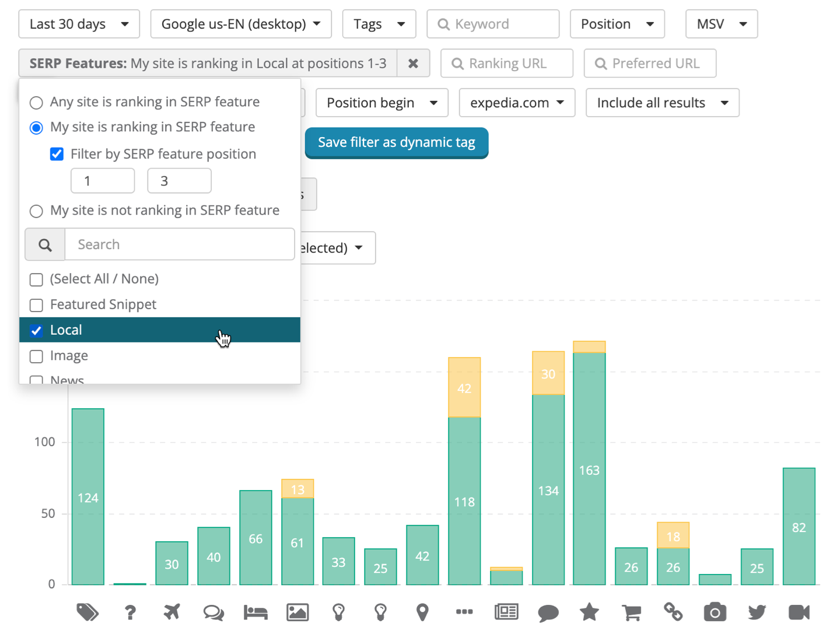This screenshot has height=630, width=840.
Task: Click the green bar labeled 66
Action: click(256, 538)
